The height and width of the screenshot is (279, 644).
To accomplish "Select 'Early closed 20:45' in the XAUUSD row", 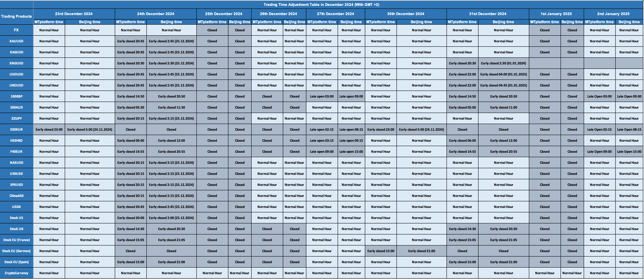I will [131, 41].
